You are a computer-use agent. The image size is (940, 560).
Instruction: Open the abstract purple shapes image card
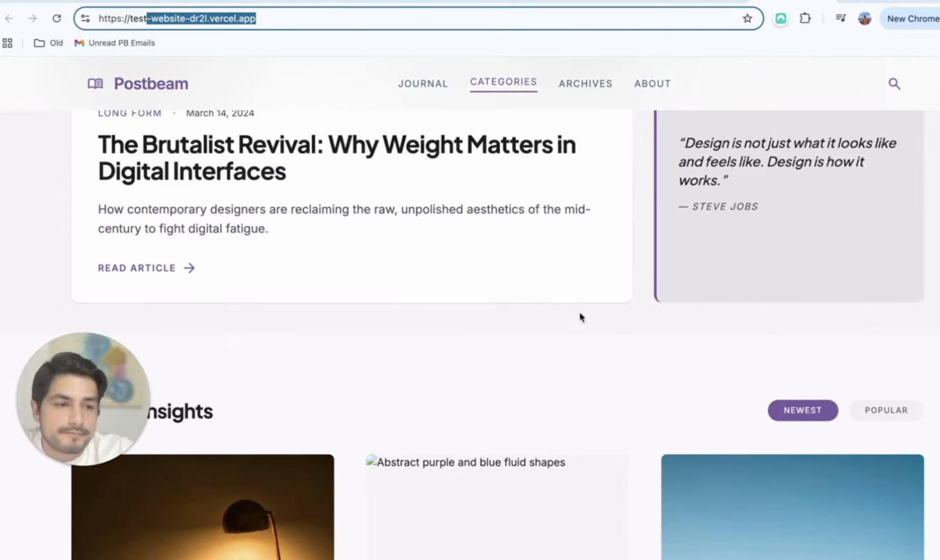pyautogui.click(x=497, y=507)
